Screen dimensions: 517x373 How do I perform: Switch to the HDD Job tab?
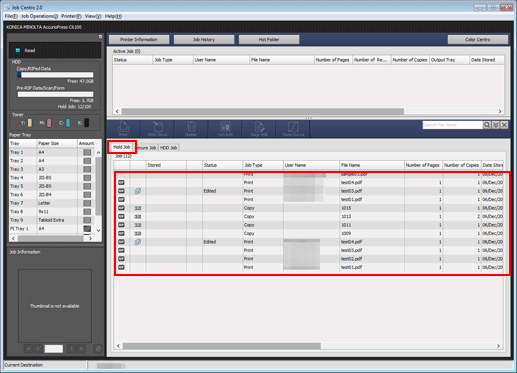coord(169,148)
